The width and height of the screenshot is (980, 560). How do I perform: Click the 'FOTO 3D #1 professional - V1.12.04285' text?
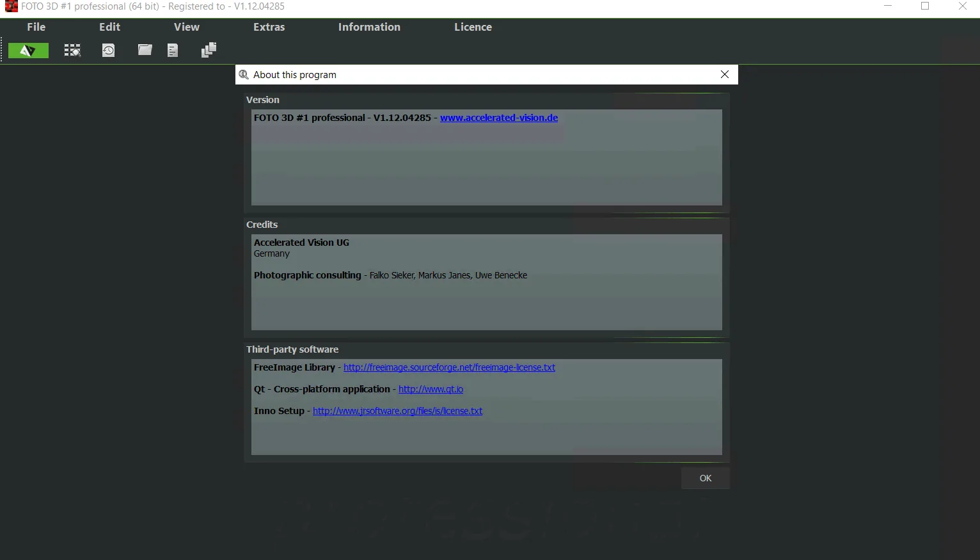pos(342,118)
